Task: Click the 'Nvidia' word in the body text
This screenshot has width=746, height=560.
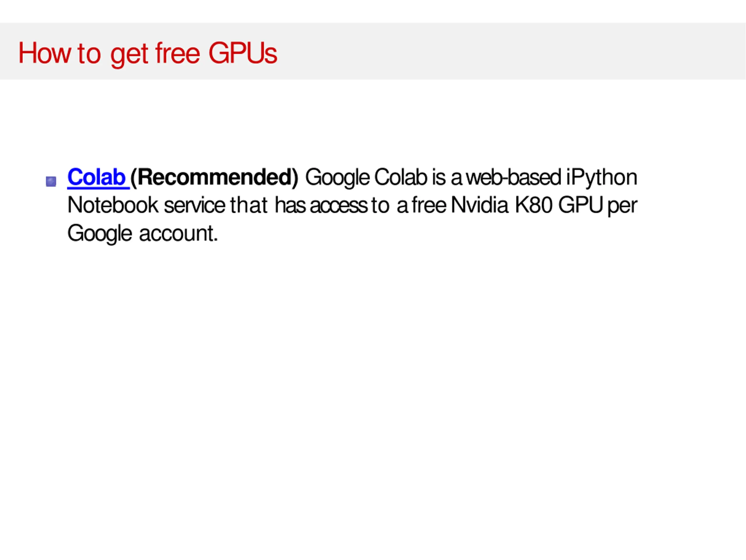Action: (x=479, y=205)
